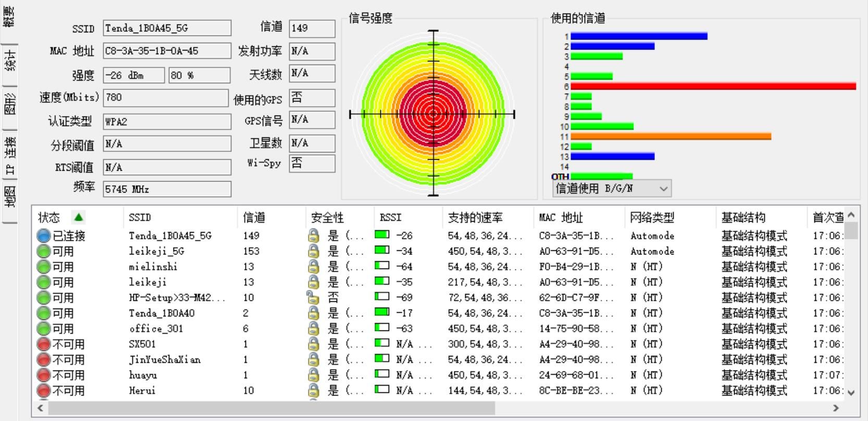Click the green status icon of leikeji_5G

click(x=44, y=251)
